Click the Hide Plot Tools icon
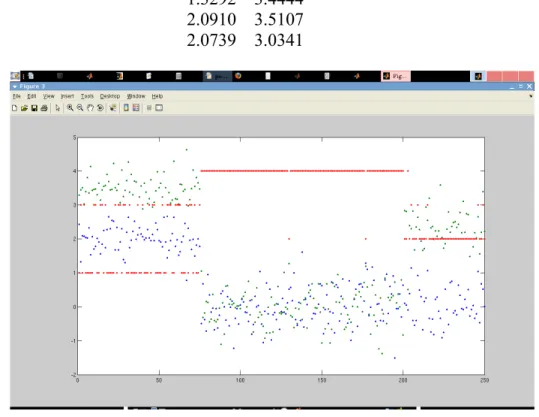539x417 pixels. coord(149,108)
